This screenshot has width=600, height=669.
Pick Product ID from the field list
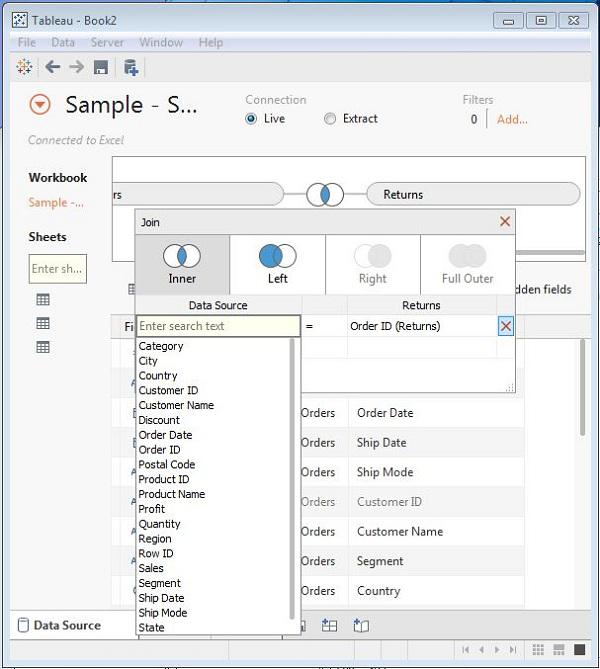164,480
